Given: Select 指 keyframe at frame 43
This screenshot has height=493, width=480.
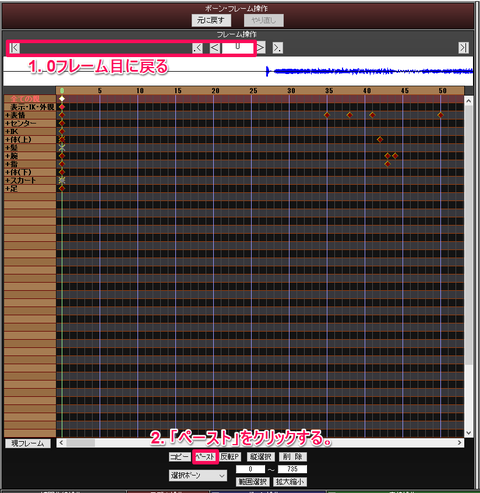Looking at the screenshot, I should pos(388,164).
